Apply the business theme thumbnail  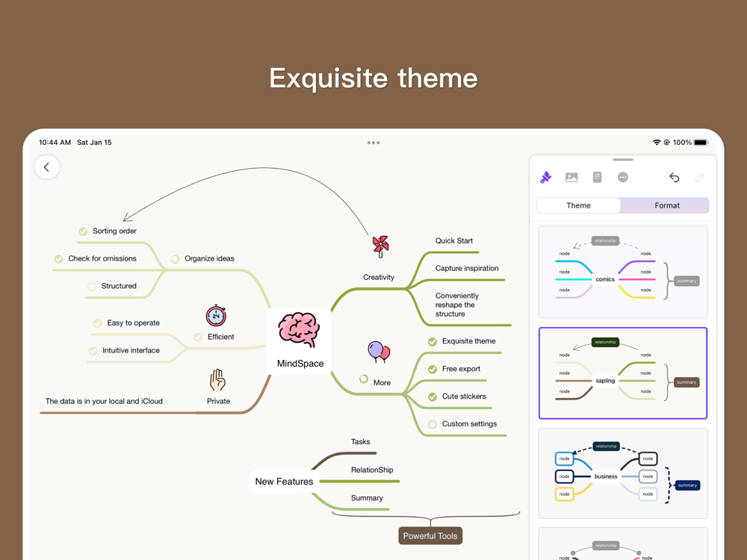click(x=623, y=473)
